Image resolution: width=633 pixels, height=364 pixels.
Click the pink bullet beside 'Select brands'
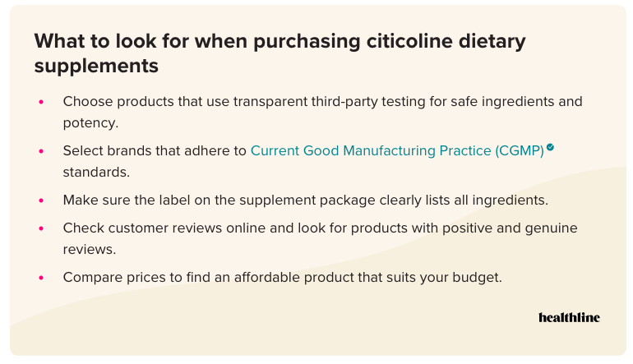pos(41,151)
